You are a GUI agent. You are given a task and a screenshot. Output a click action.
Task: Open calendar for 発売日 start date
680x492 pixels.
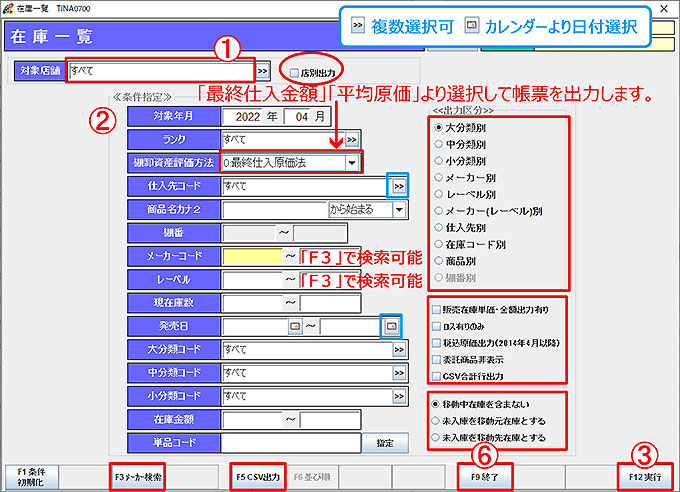(x=295, y=326)
